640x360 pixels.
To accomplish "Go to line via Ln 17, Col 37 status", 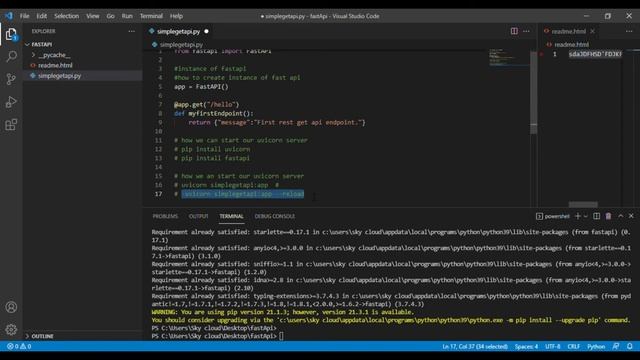I will [x=475, y=347].
